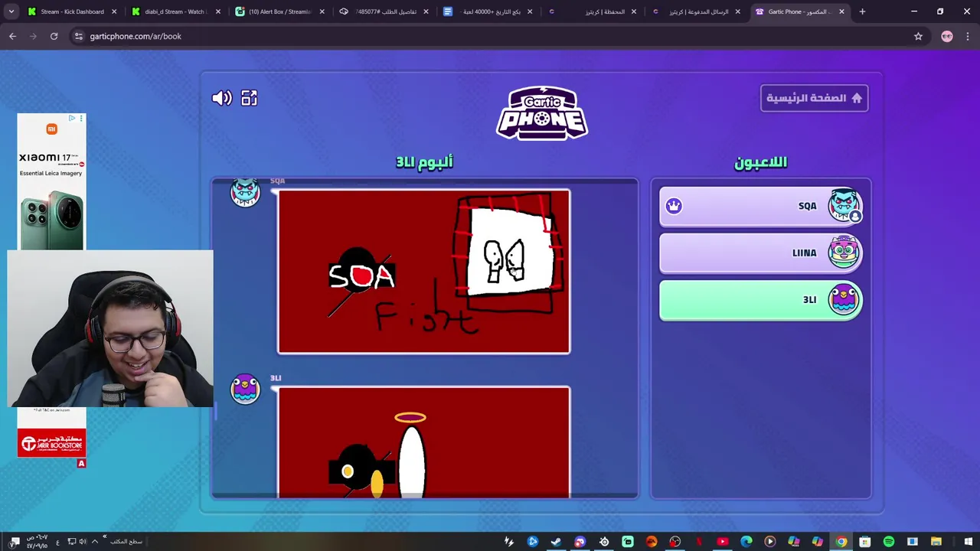Select player SQA in players list
980x551 pixels.
click(x=761, y=207)
